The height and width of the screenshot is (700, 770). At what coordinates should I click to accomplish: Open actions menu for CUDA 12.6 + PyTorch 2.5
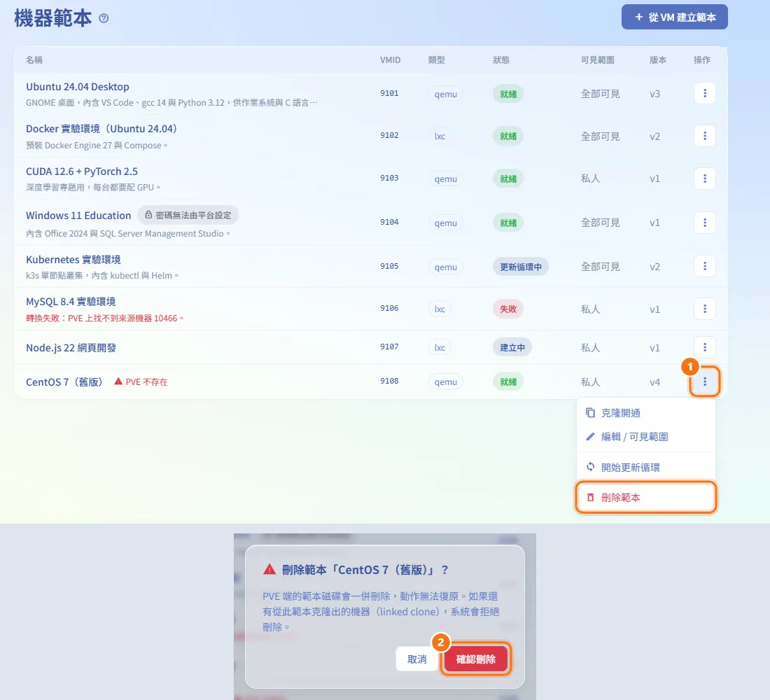(x=705, y=178)
